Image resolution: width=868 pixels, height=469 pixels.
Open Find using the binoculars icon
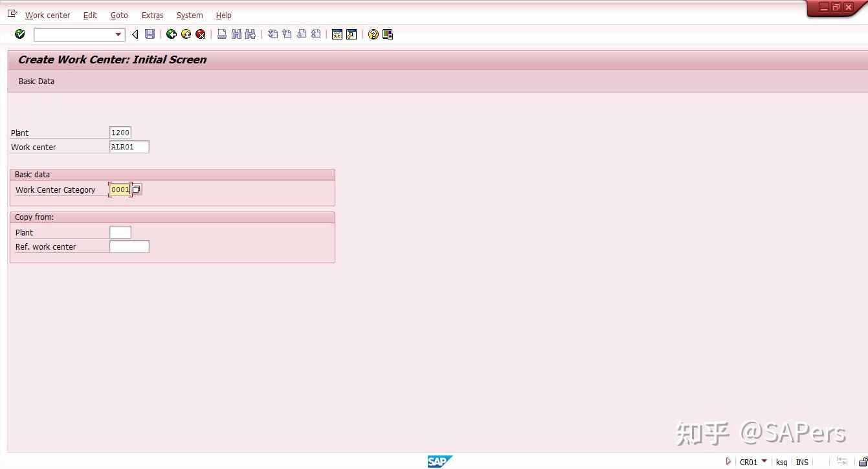point(236,34)
